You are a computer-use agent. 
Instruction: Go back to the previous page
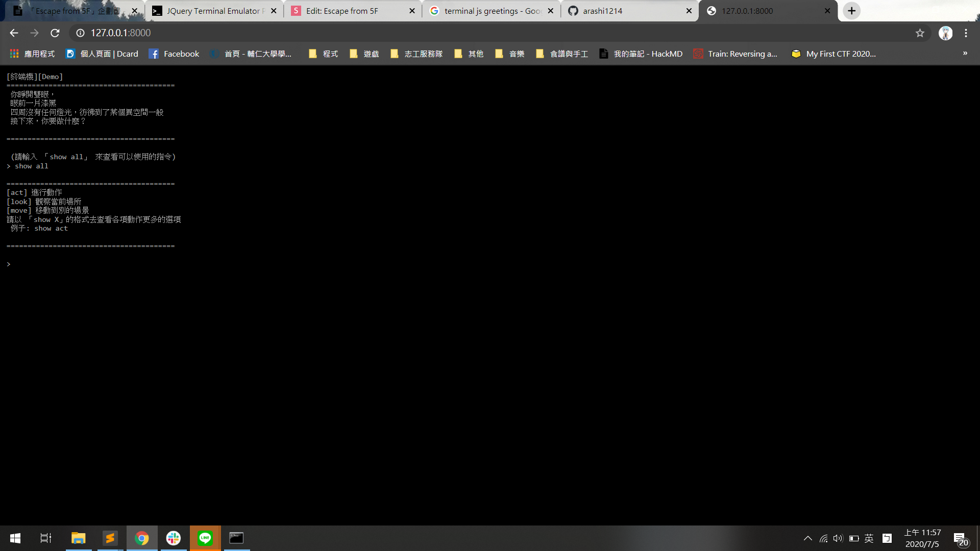coord(14,33)
